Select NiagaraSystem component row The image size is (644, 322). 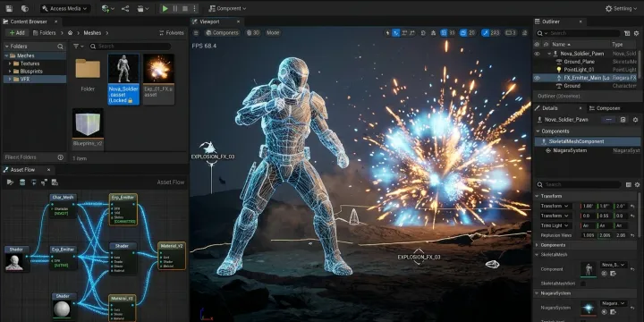tap(588, 150)
